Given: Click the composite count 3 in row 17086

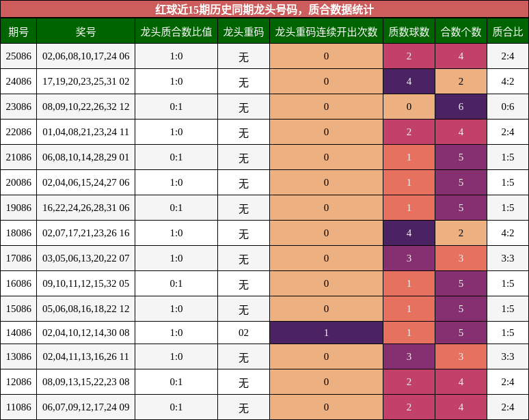Looking at the screenshot, I should [461, 258].
